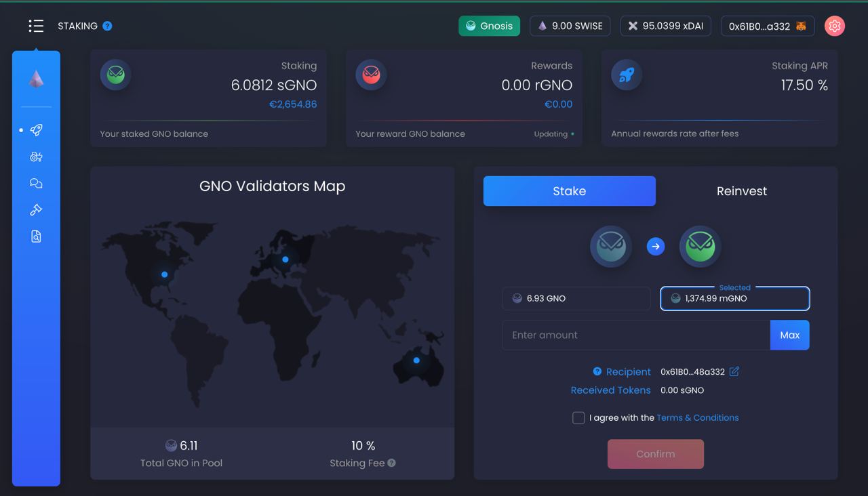Open the chat bubbles icon in sidebar
Viewport: 868px width, 496px height.
(x=37, y=183)
